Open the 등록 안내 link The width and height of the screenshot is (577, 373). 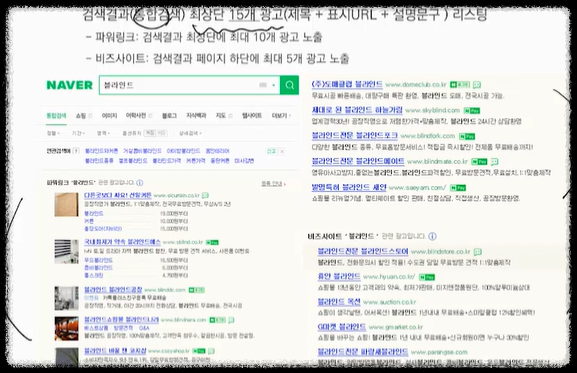tap(273, 183)
